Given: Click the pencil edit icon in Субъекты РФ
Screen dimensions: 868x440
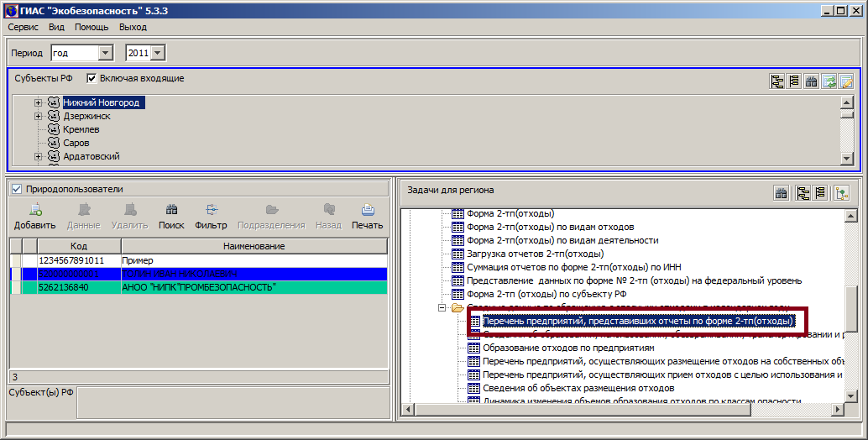Looking at the screenshot, I should (x=846, y=81).
